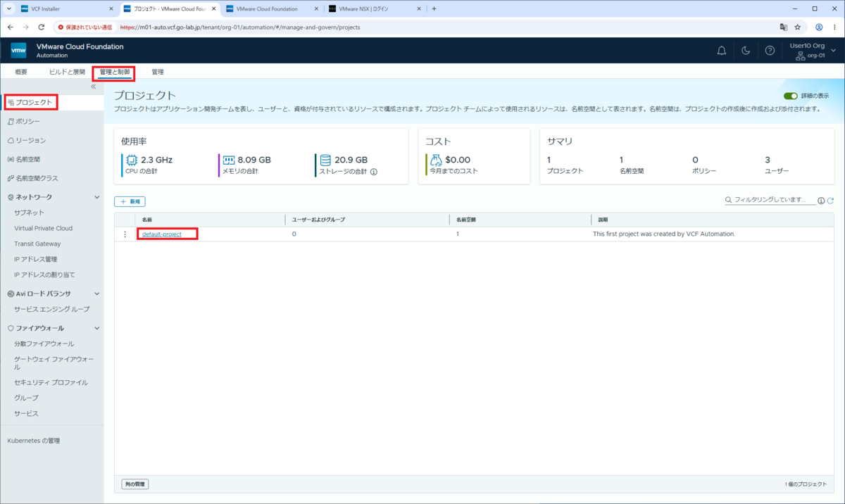The image size is (845, 504).
Task: Bookmark this page with star icon
Action: point(798,27)
